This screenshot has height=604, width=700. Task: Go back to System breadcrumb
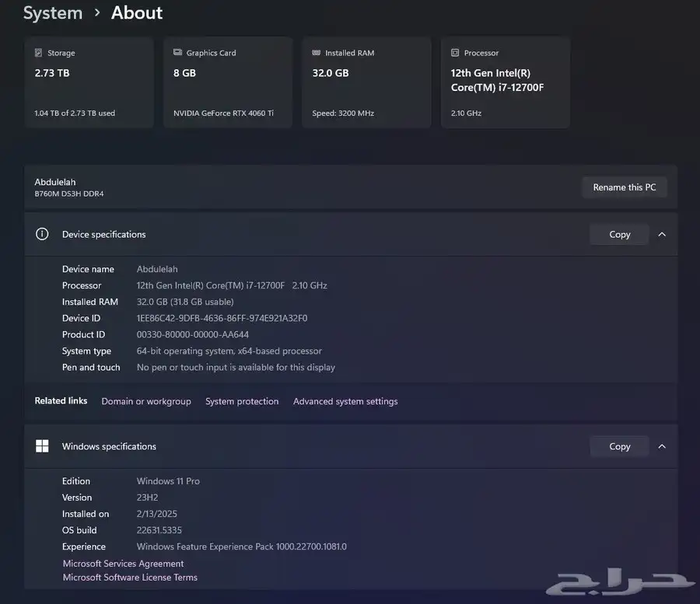[x=53, y=13]
